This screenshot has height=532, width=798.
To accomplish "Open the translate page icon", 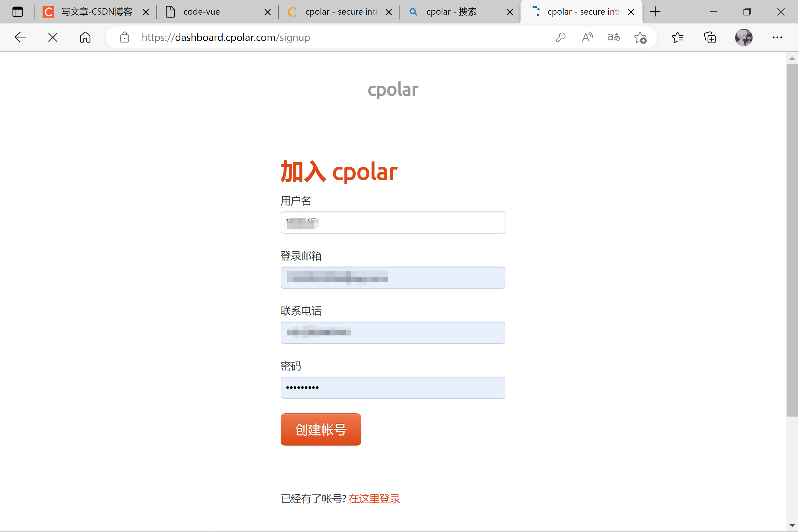I will [613, 37].
